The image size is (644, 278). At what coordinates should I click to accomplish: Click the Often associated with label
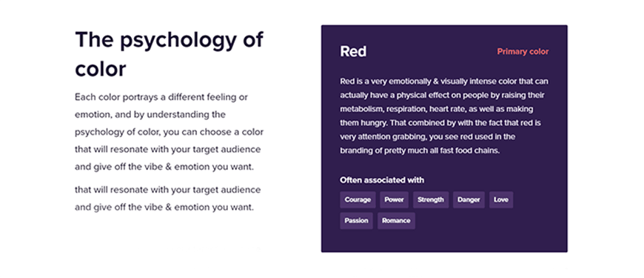point(382,180)
